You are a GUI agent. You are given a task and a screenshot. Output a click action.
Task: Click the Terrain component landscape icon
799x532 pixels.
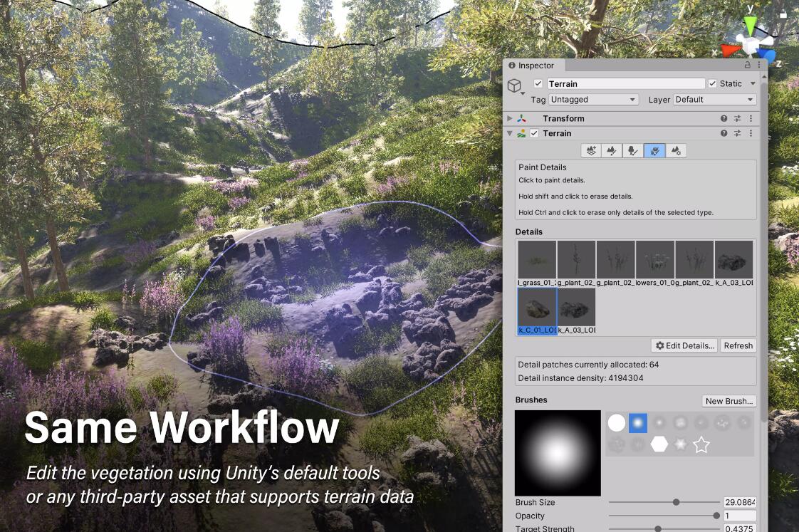point(522,133)
